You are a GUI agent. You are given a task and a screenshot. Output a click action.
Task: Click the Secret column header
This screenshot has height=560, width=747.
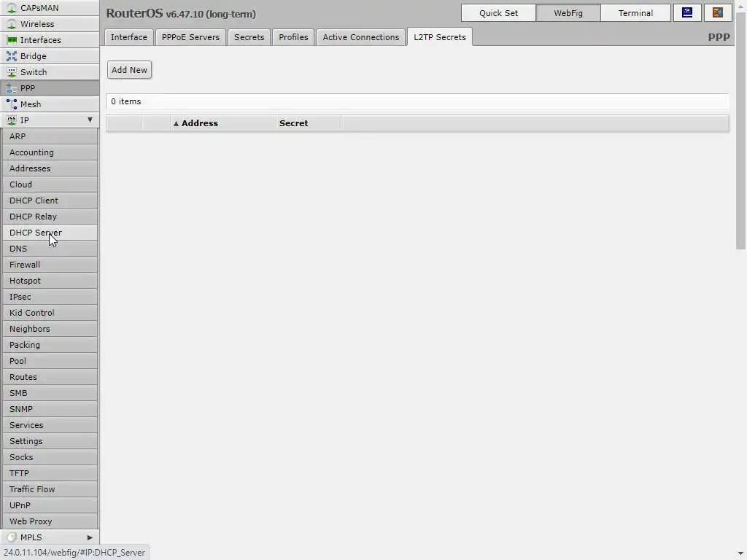point(309,123)
